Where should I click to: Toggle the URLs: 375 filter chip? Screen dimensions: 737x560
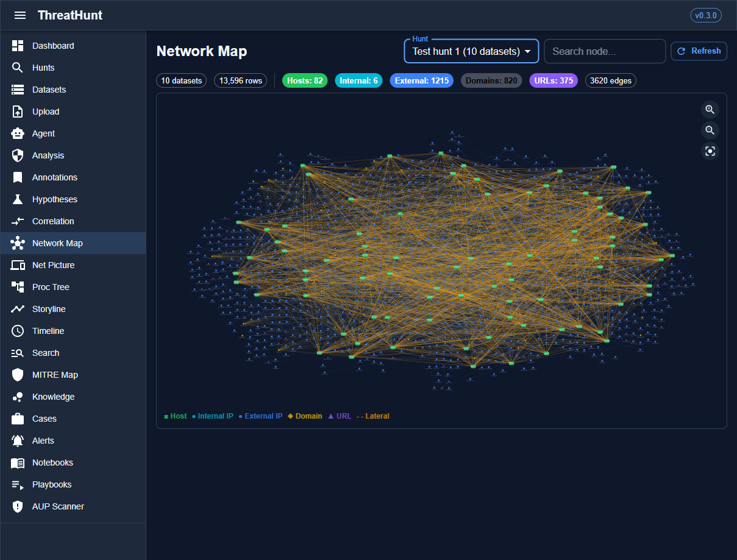pos(553,80)
